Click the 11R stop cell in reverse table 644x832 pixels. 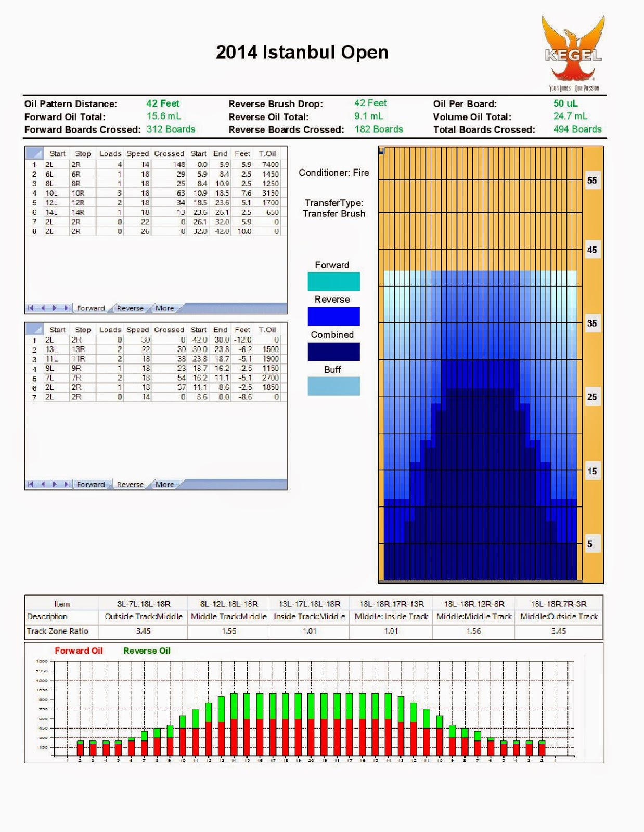(x=83, y=359)
